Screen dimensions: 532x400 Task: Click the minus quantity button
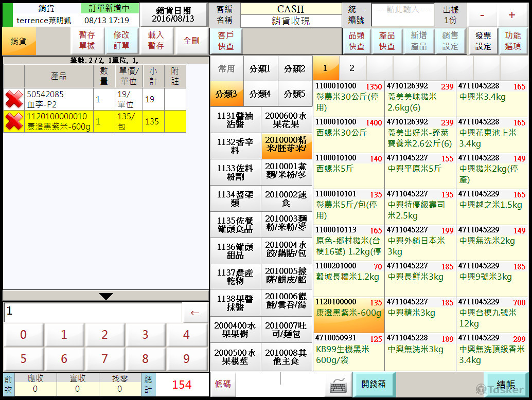[482, 15]
